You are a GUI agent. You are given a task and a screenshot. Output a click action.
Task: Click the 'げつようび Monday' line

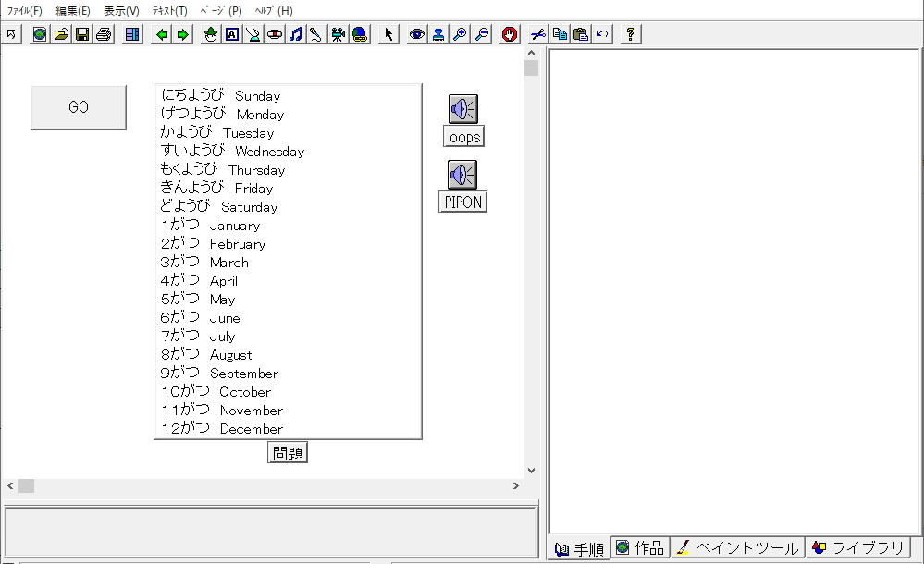(222, 114)
